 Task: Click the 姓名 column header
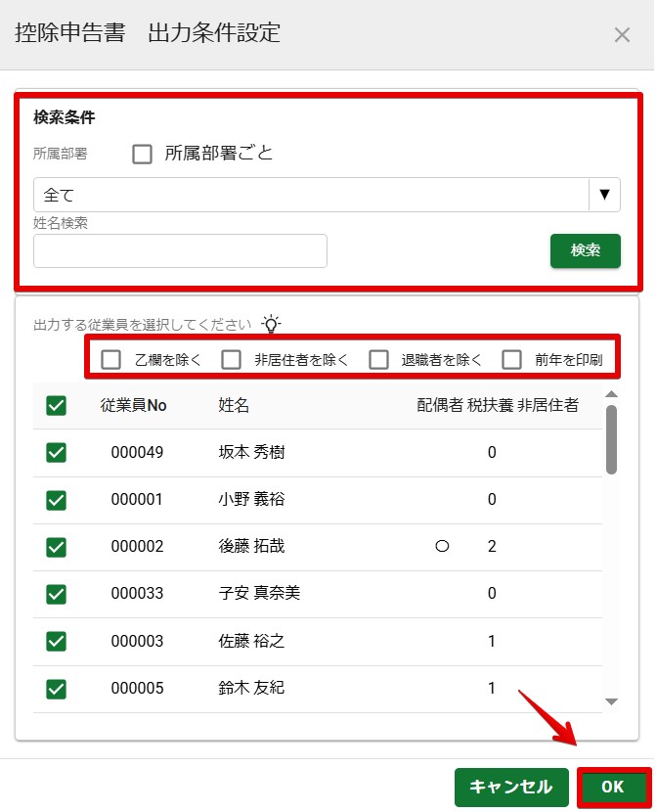(234, 405)
